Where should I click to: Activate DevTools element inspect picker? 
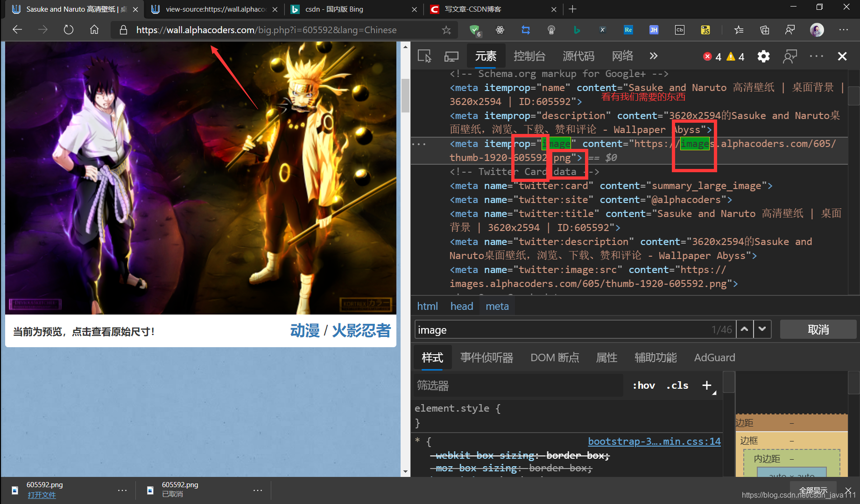pyautogui.click(x=424, y=56)
